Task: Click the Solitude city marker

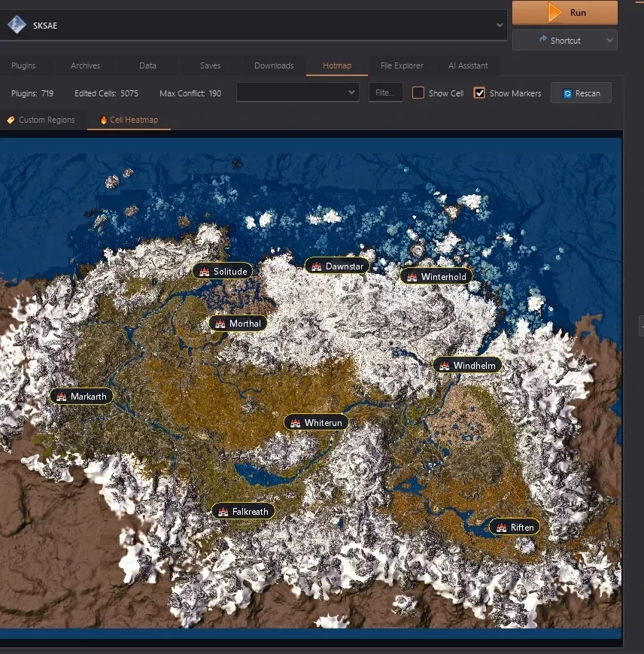Action: (223, 272)
